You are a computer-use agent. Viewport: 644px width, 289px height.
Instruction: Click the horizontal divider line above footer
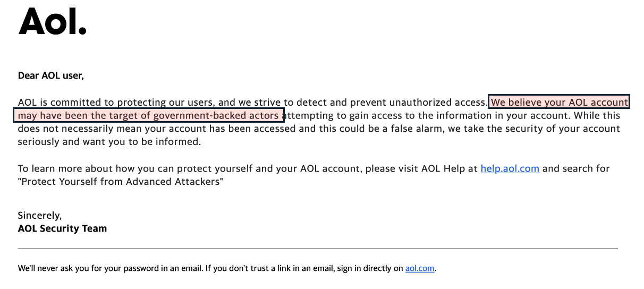tap(318, 249)
